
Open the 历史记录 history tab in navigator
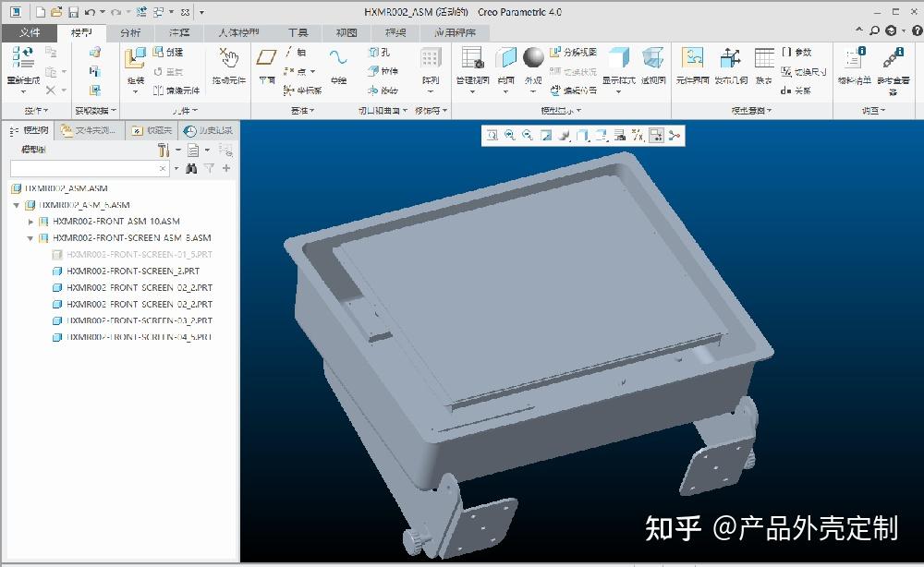208,130
